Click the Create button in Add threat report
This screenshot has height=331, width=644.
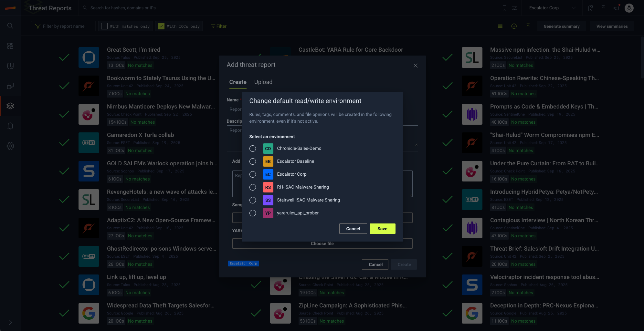click(404, 264)
